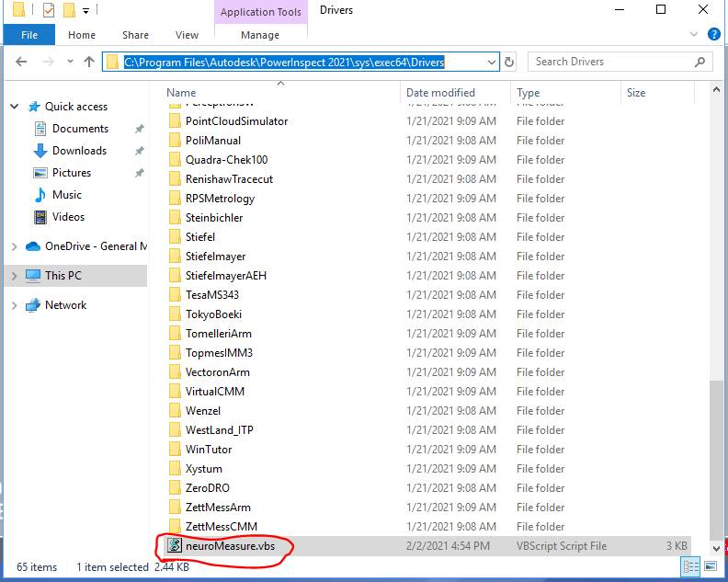Screen dimensions: 728x582
Task: Select the RPSMetrology folder icon
Action: pyautogui.click(x=175, y=199)
